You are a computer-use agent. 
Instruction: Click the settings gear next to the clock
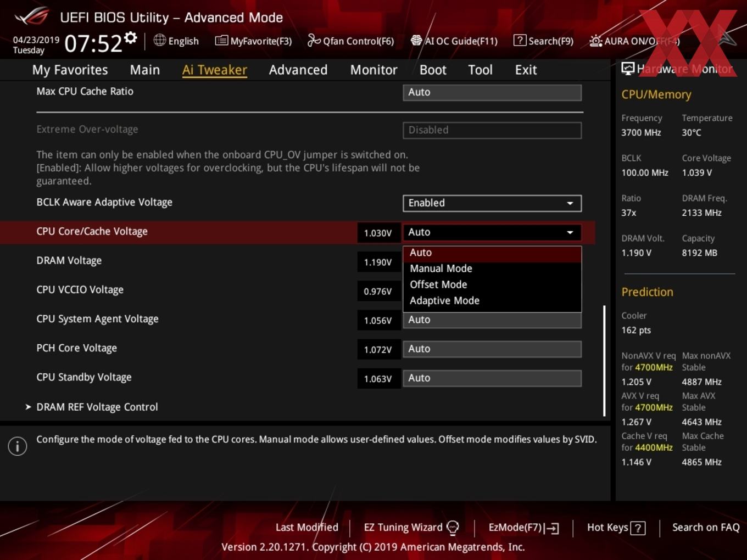click(x=130, y=37)
